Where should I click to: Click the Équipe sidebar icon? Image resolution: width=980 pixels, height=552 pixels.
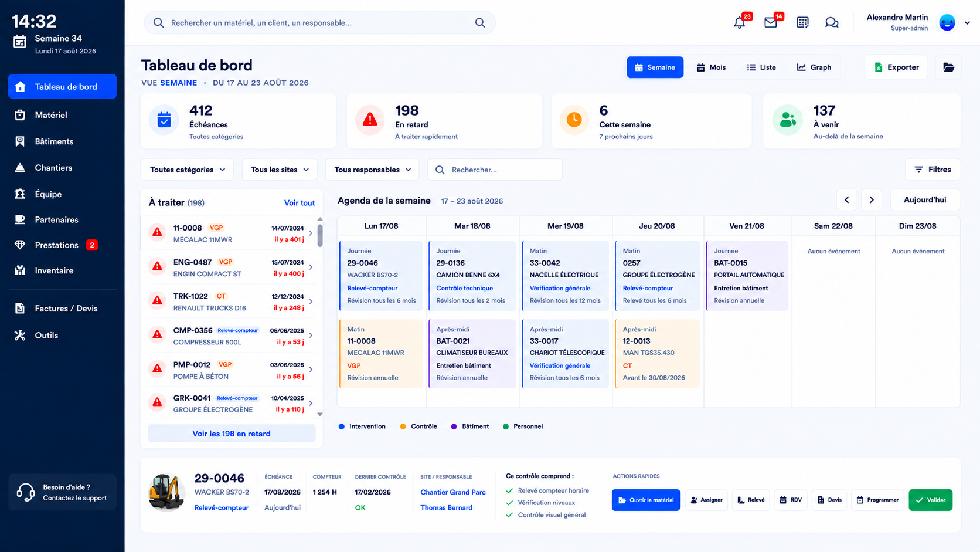tap(20, 194)
